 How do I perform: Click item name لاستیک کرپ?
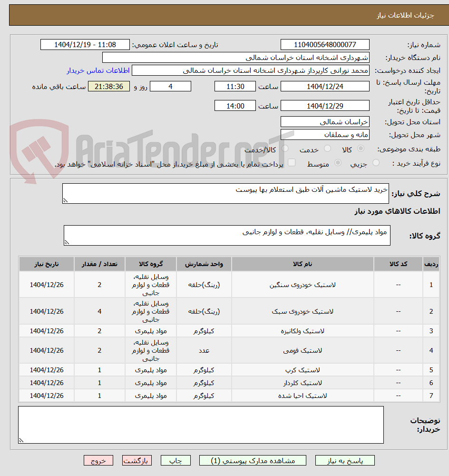click(x=303, y=370)
